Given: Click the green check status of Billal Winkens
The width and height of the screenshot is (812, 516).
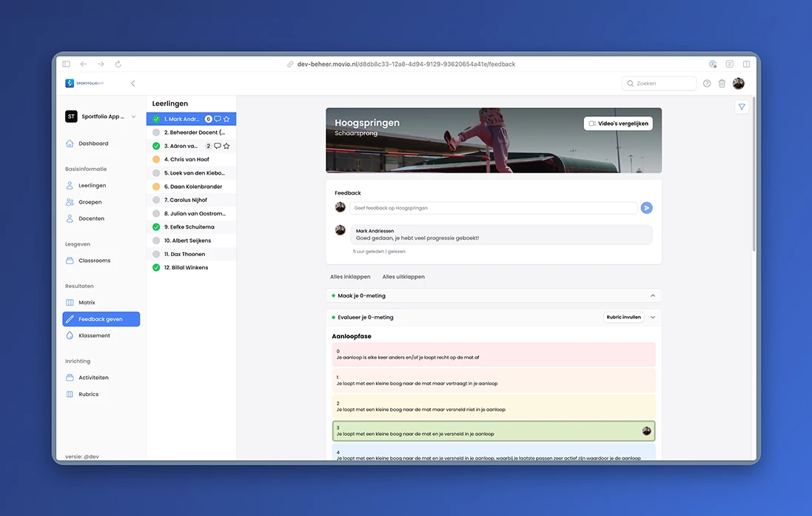Looking at the screenshot, I should coord(156,268).
